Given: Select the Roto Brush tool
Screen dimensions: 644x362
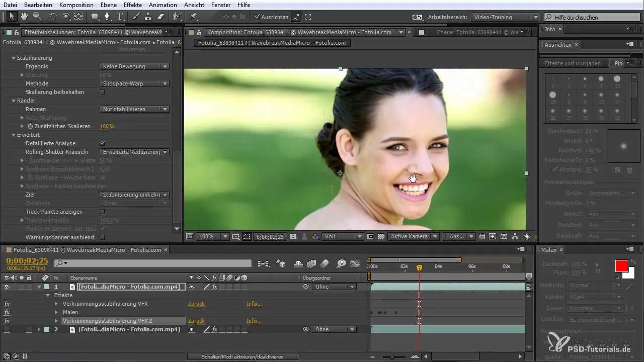Looking at the screenshot, I should point(178,17).
